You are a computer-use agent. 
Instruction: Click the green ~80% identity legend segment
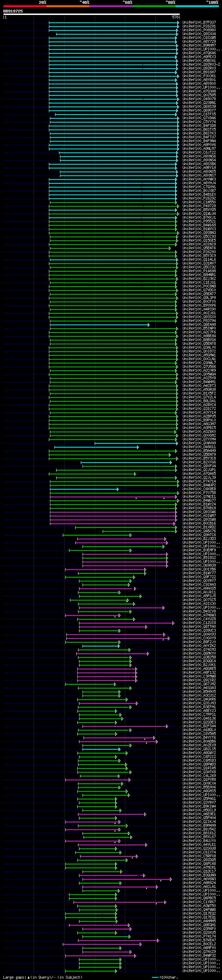[x=154, y=6]
